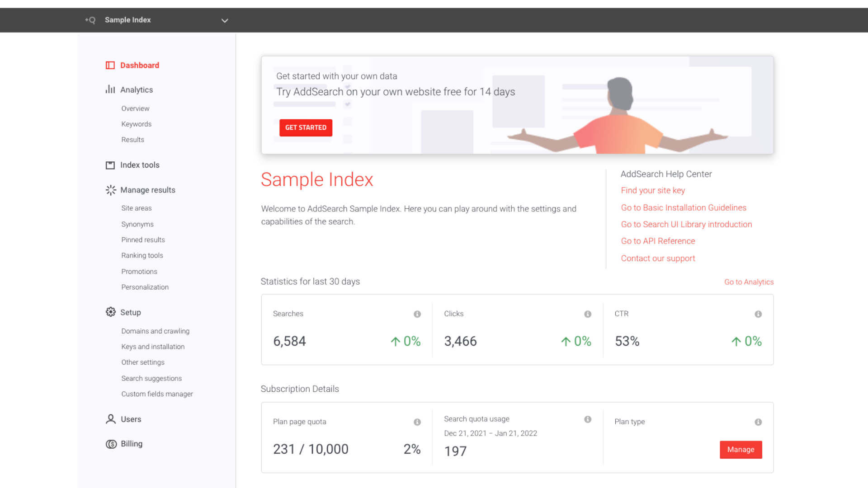
Task: Open Domains and crawling settings
Action: pyautogui.click(x=155, y=331)
